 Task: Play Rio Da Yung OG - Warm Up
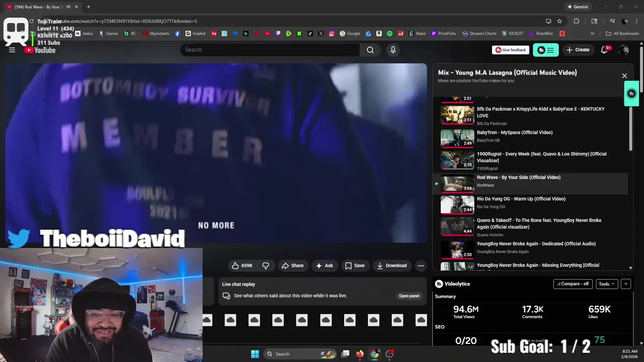(531, 205)
